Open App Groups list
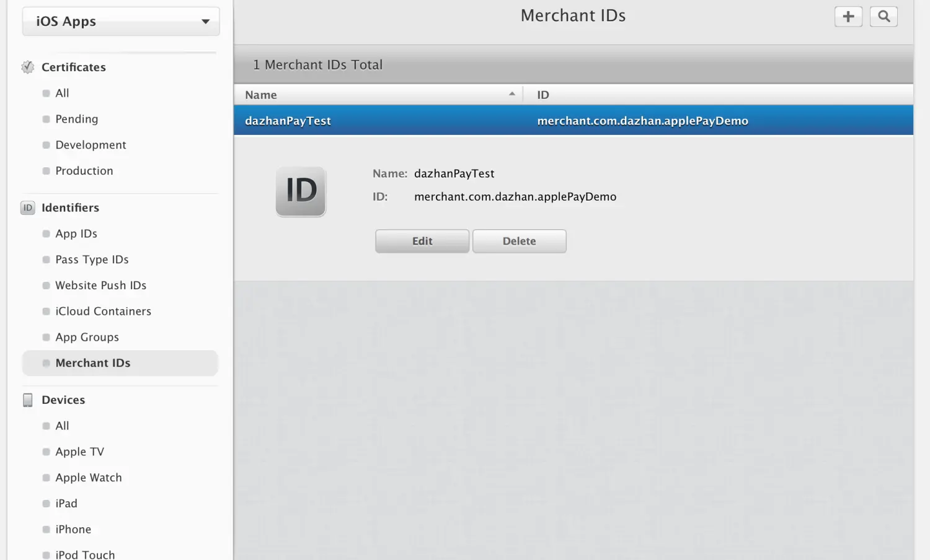This screenshot has width=930, height=560. click(x=87, y=338)
